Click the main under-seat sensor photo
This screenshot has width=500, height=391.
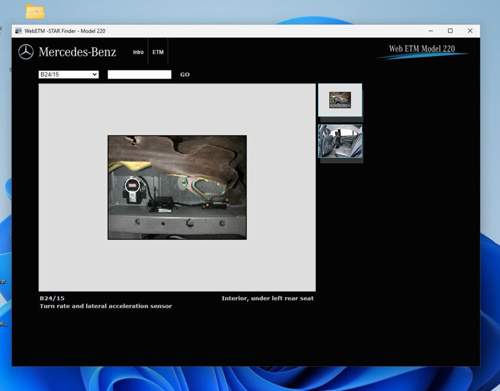177,187
